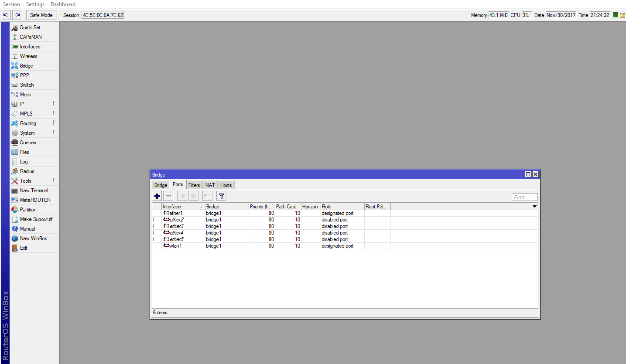
Task: Open Interfaces from sidebar
Action: [x=34, y=47]
